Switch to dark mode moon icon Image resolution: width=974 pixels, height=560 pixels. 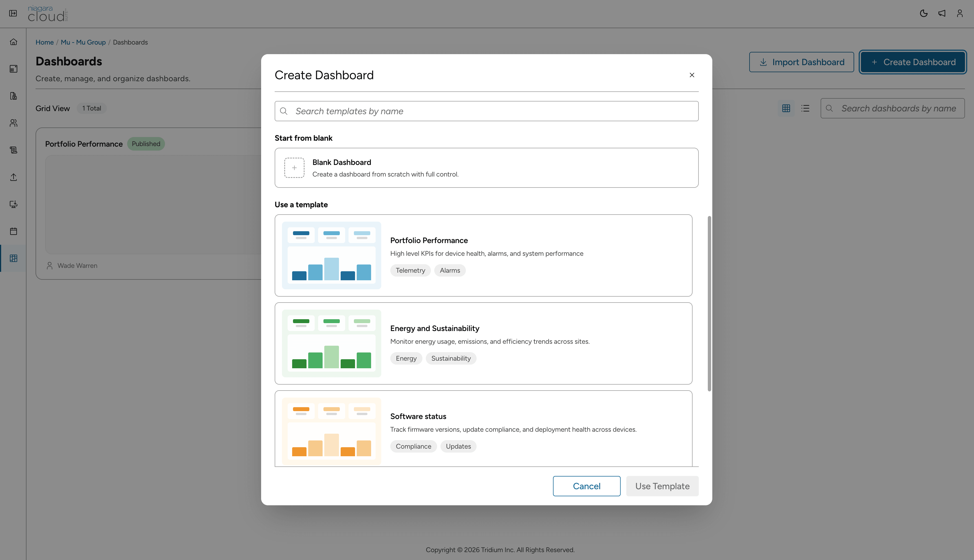[x=924, y=14]
